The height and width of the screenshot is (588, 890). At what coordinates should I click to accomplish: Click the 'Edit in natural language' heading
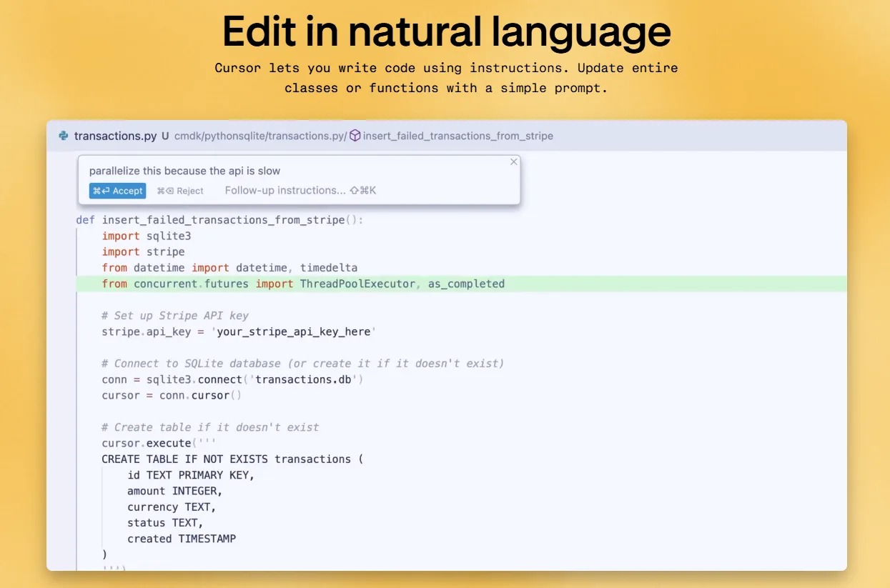coord(446,31)
